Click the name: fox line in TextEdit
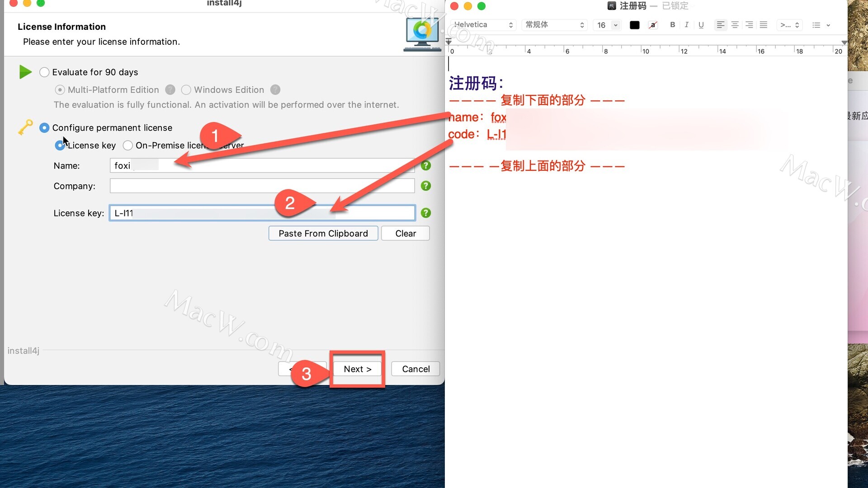 [x=477, y=117]
